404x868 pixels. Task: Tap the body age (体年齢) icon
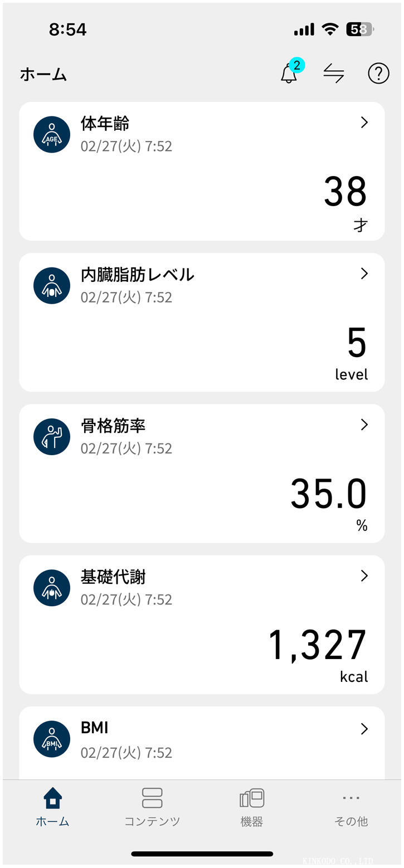click(52, 134)
